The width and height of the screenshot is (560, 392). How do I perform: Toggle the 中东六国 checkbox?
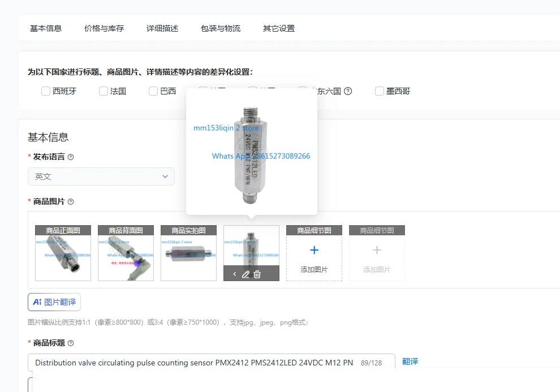click(303, 89)
